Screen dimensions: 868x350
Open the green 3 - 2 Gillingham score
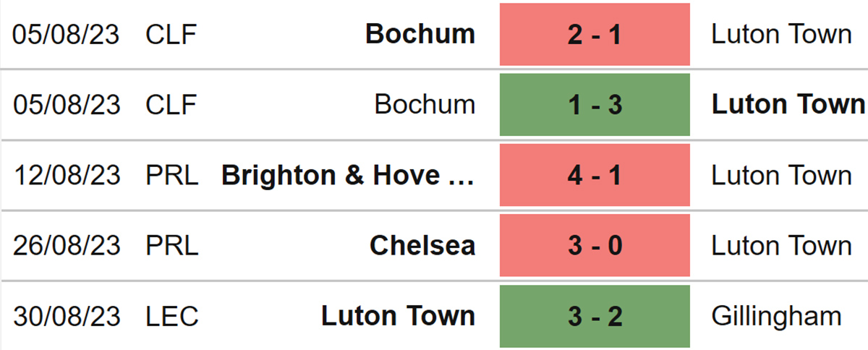[x=595, y=316]
